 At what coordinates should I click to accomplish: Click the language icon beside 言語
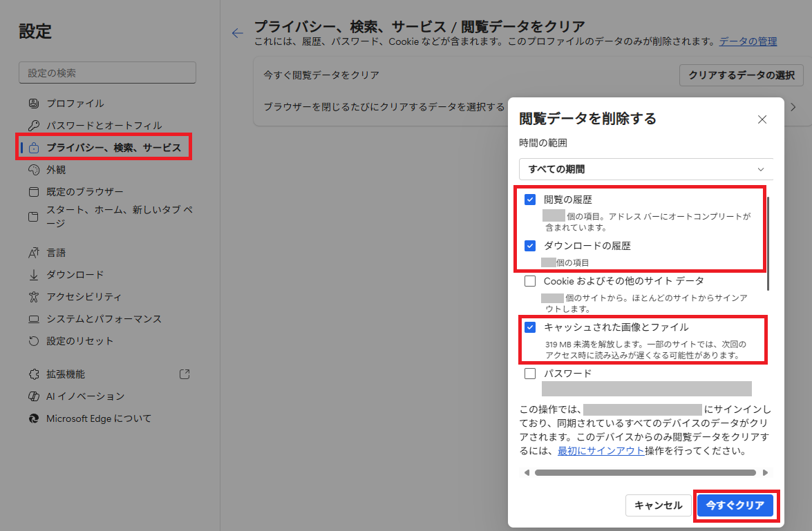pyautogui.click(x=34, y=253)
